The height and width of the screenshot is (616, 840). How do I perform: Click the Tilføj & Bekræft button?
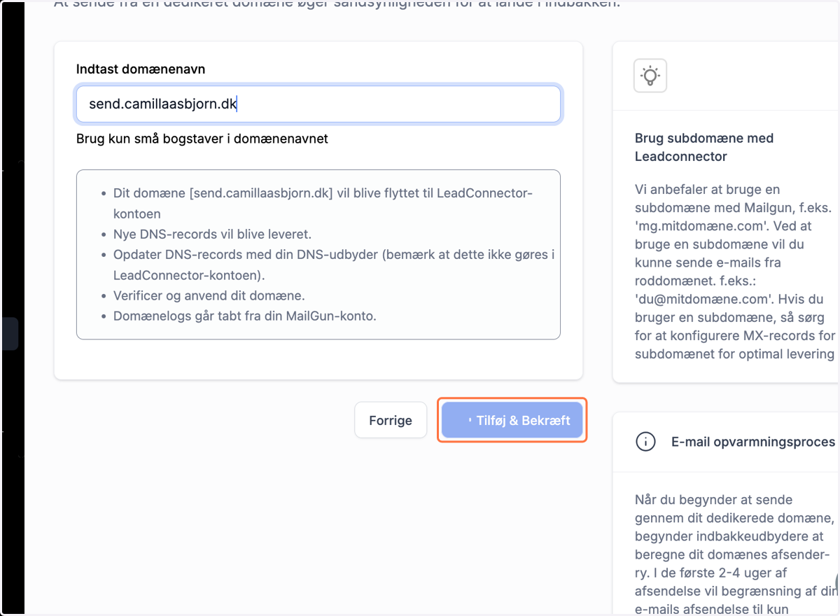point(512,420)
